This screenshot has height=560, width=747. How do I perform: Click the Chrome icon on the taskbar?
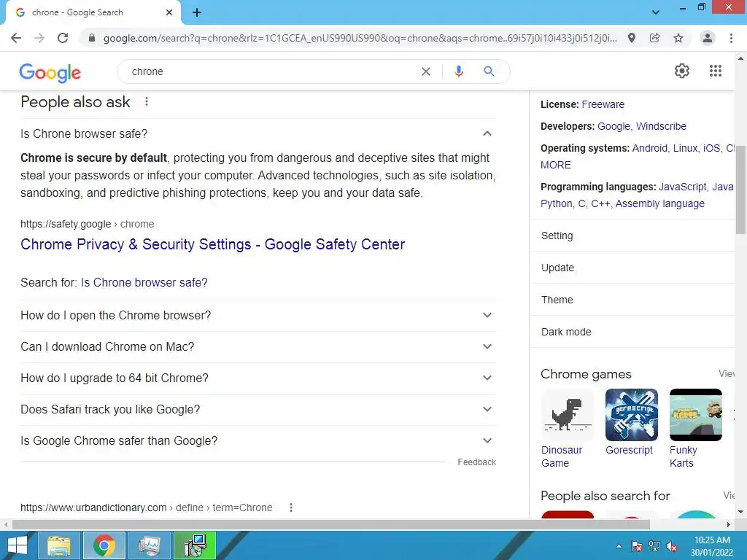point(104,545)
